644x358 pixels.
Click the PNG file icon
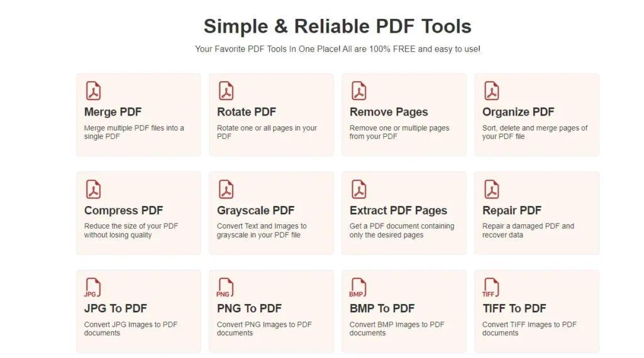pyautogui.click(x=225, y=288)
